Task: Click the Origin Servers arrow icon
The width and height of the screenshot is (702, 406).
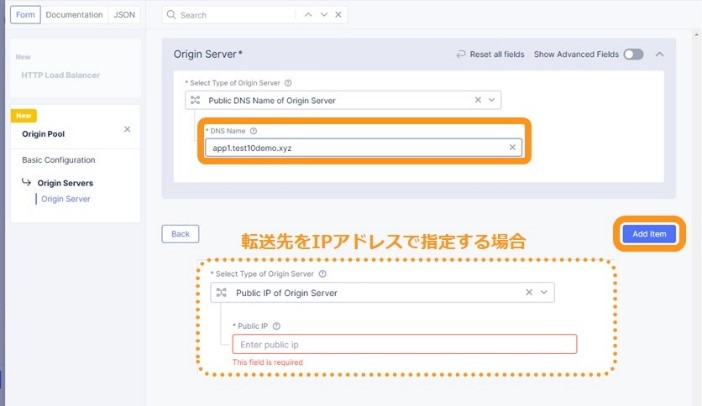Action: pyautogui.click(x=26, y=182)
